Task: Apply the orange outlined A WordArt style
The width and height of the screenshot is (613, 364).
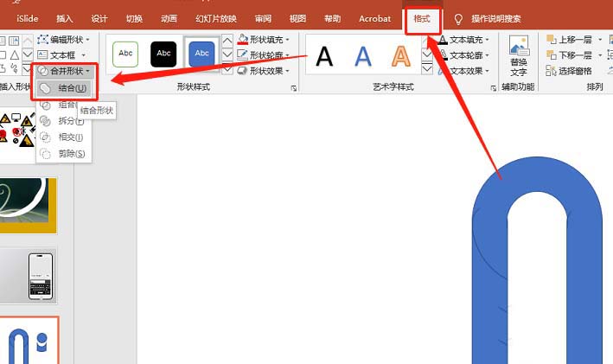Action: 401,56
